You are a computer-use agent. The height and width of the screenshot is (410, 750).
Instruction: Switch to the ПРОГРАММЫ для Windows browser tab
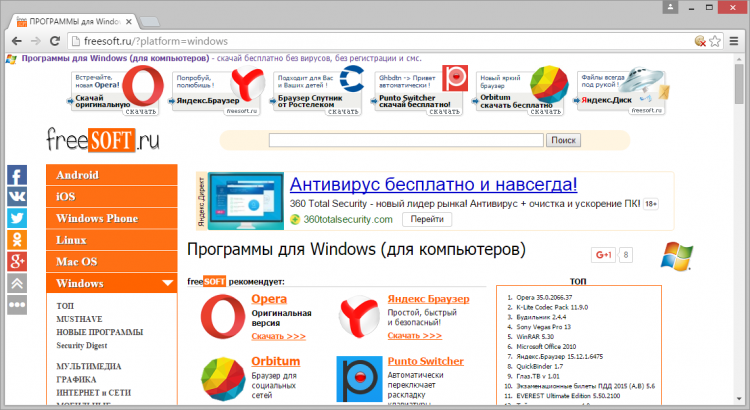75,22
